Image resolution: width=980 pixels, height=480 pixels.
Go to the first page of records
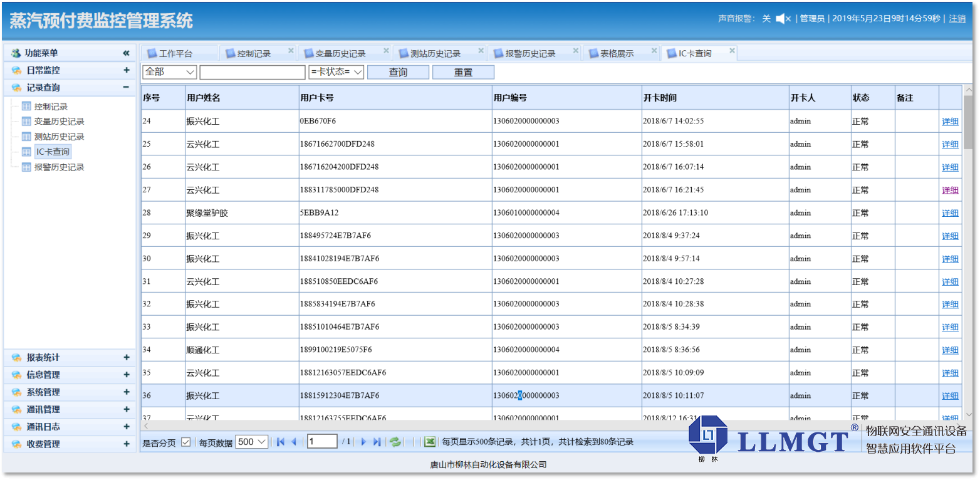click(x=281, y=442)
